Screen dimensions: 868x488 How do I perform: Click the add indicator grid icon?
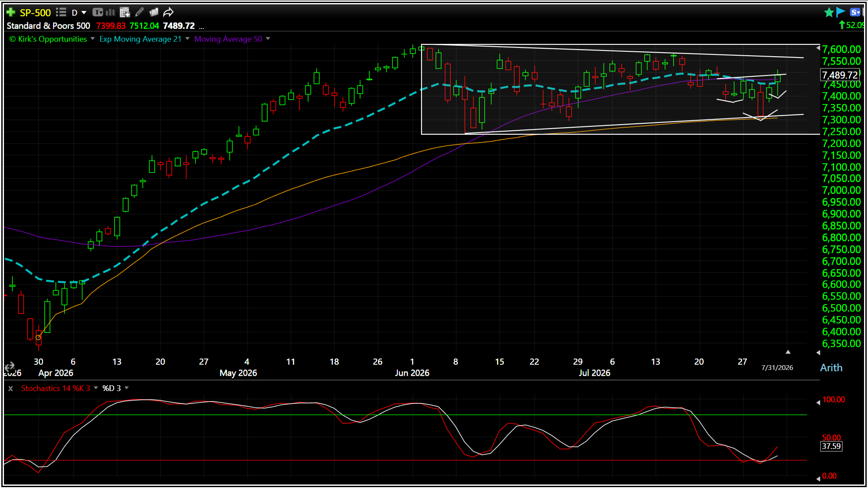pyautogui.click(x=125, y=12)
